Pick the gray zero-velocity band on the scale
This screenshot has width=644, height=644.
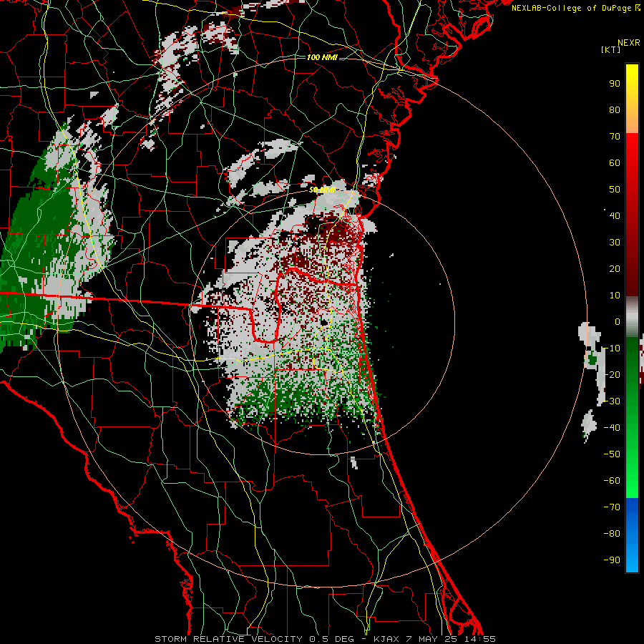coord(632,317)
